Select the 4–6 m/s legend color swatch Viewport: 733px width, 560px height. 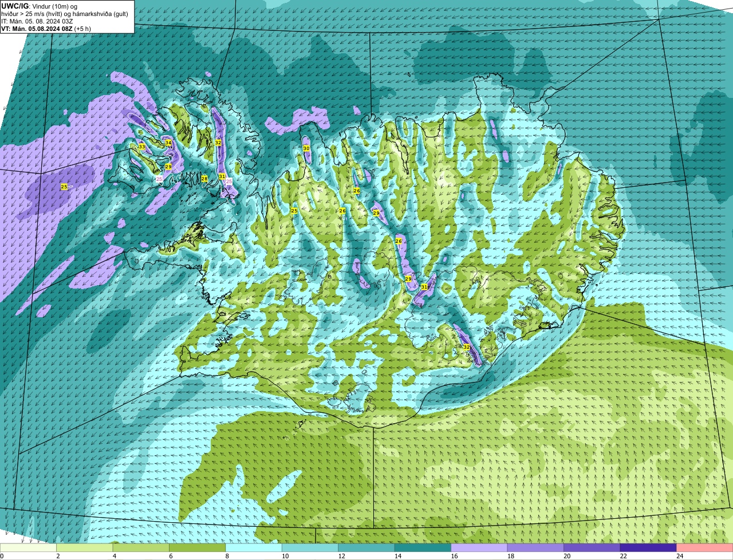[x=141, y=548]
